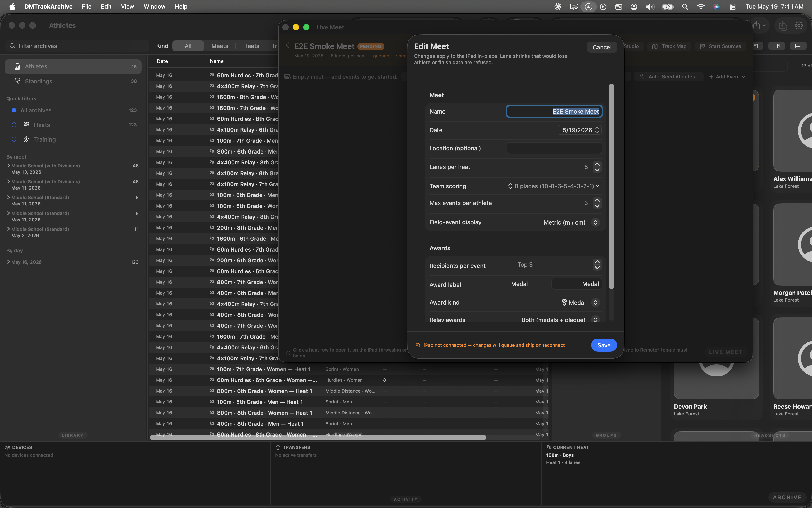Viewport: 812px width, 508px height.
Task: Open the Wi-Fi status menu
Action: pyautogui.click(x=701, y=7)
